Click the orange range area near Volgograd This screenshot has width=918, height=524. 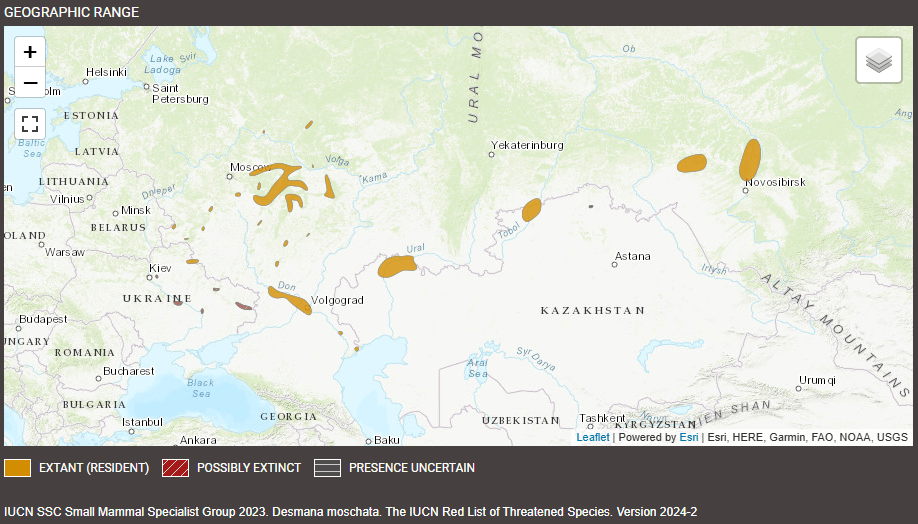click(x=291, y=299)
